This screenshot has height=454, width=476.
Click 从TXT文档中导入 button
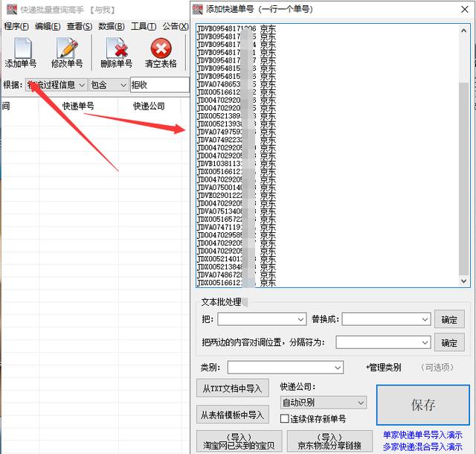coord(231,389)
